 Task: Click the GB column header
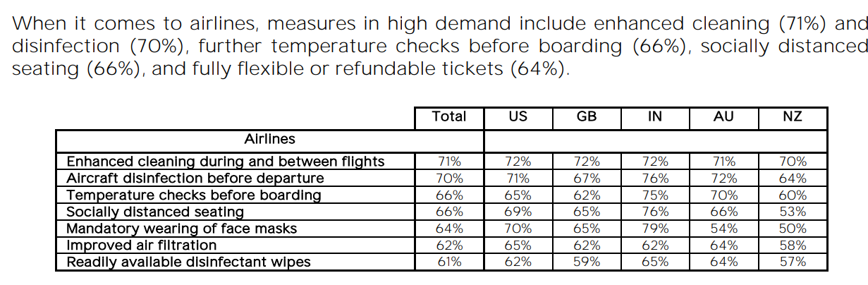[587, 117]
